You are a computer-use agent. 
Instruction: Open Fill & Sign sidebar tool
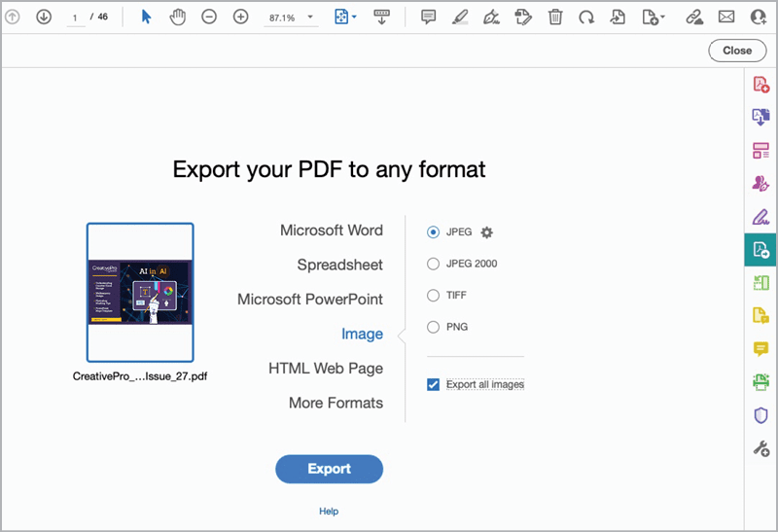tap(761, 217)
